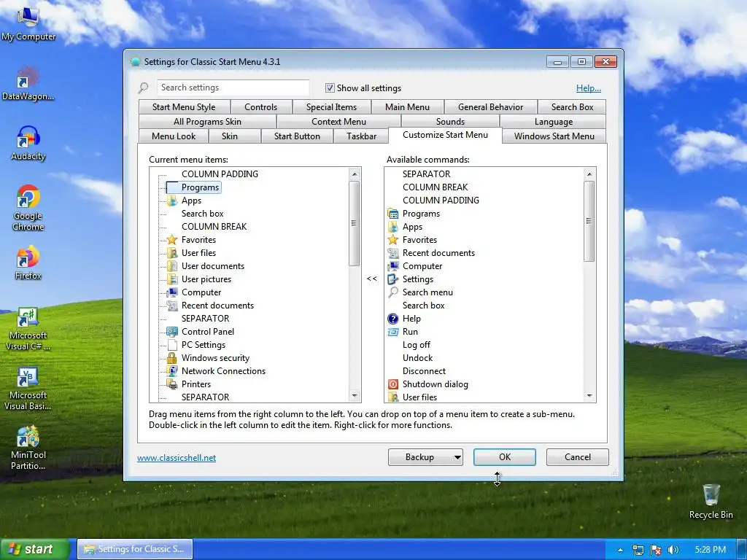Toggle the Show all settings checkbox
This screenshot has height=560, width=747.
point(330,87)
